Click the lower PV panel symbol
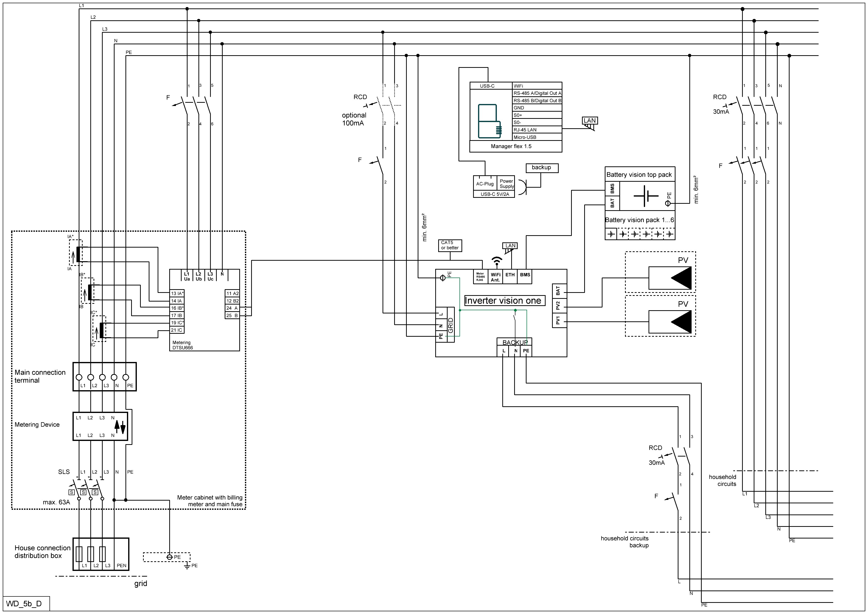This screenshot has height=614, width=868. [x=670, y=322]
